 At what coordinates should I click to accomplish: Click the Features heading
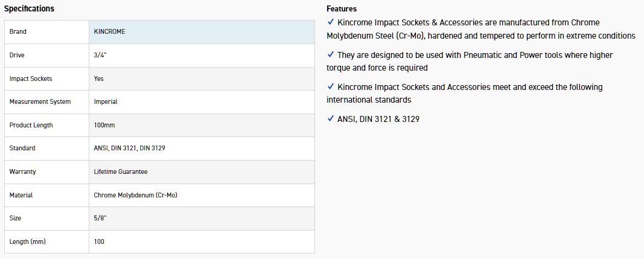click(x=342, y=8)
